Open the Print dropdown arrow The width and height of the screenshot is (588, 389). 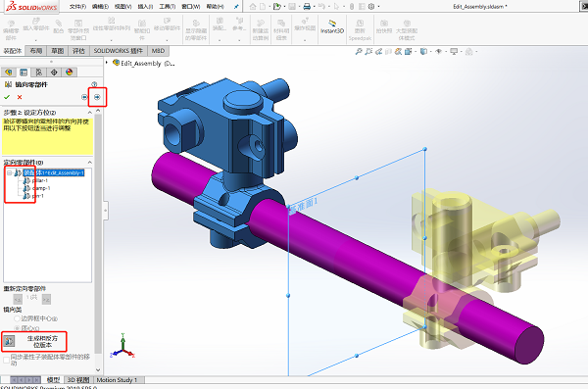pos(314,7)
